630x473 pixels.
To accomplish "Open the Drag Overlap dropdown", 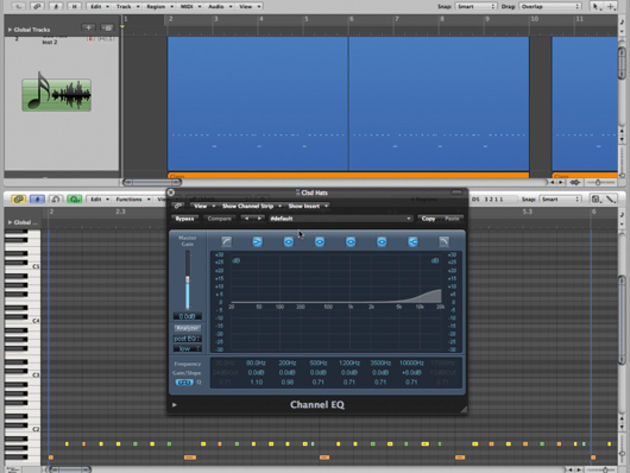I will point(550,6).
